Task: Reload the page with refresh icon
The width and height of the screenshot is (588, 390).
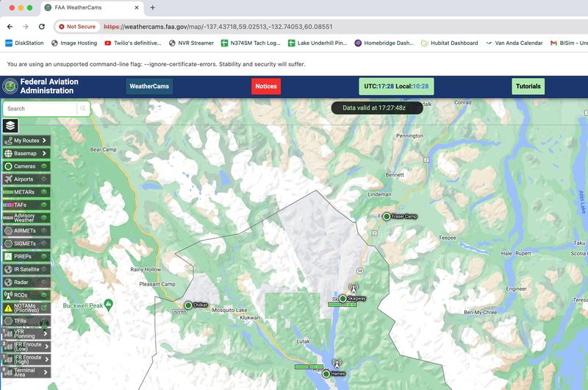Action: 42,26
